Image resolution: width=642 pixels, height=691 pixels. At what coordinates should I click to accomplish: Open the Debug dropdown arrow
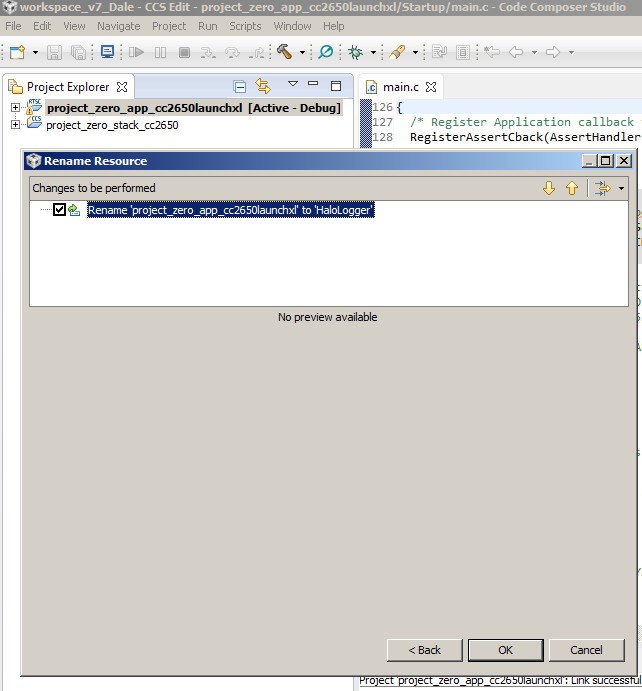pos(373,52)
